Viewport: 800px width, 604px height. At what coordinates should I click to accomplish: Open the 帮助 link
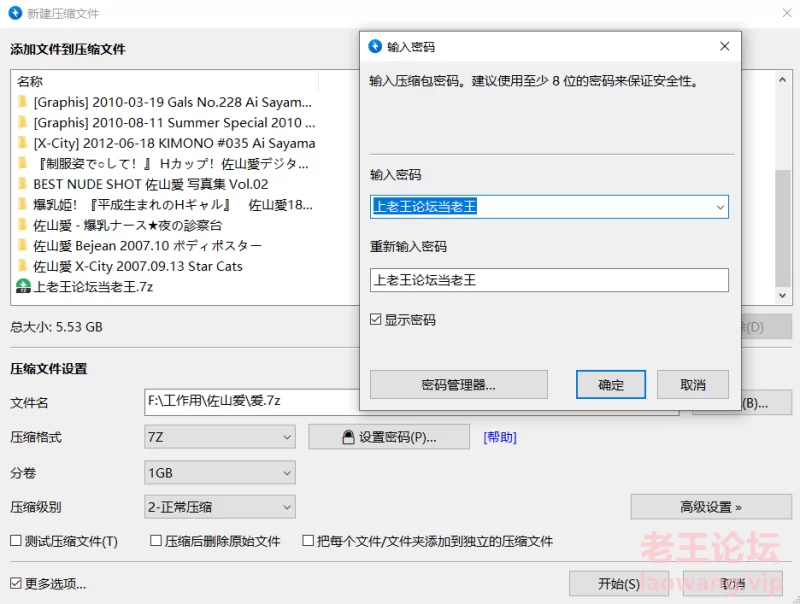pyautogui.click(x=500, y=437)
